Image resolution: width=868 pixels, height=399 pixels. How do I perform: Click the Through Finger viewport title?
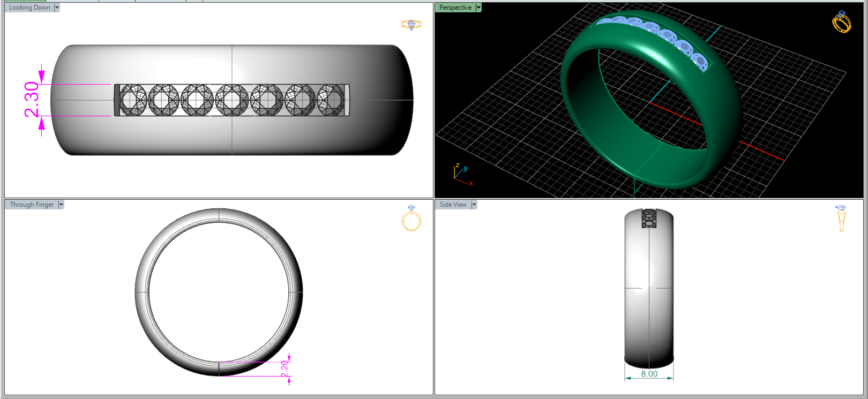point(32,205)
